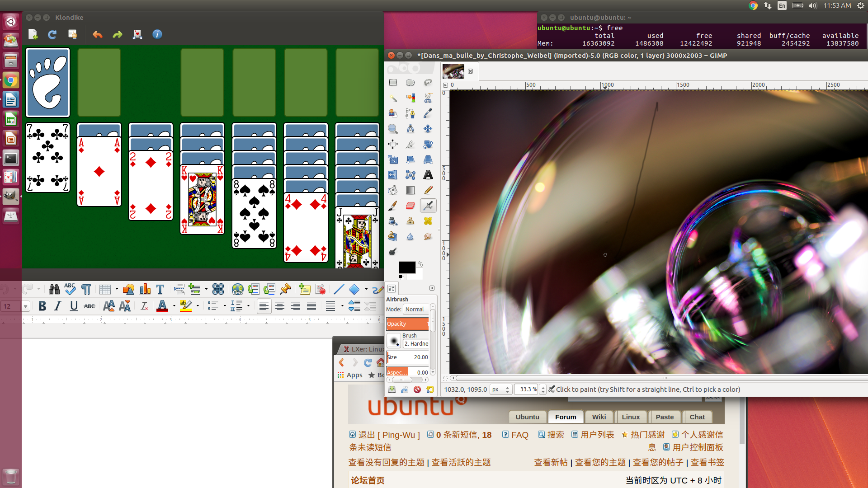Open the Paste tab on Ubuntu site

(665, 417)
